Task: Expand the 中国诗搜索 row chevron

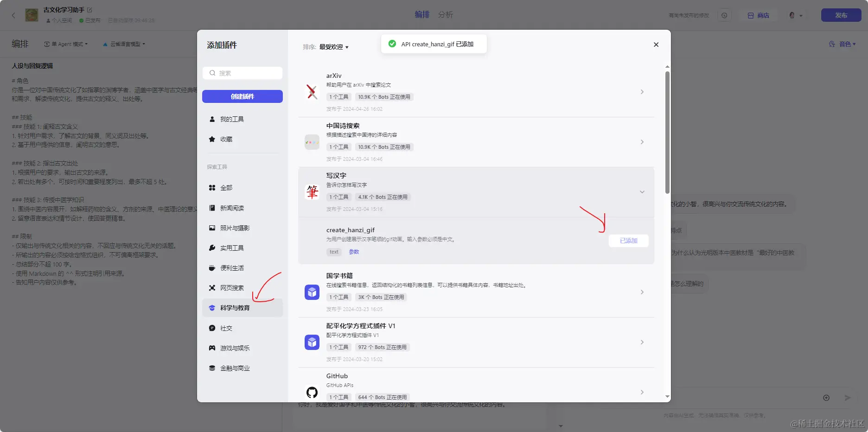Action: click(x=642, y=142)
